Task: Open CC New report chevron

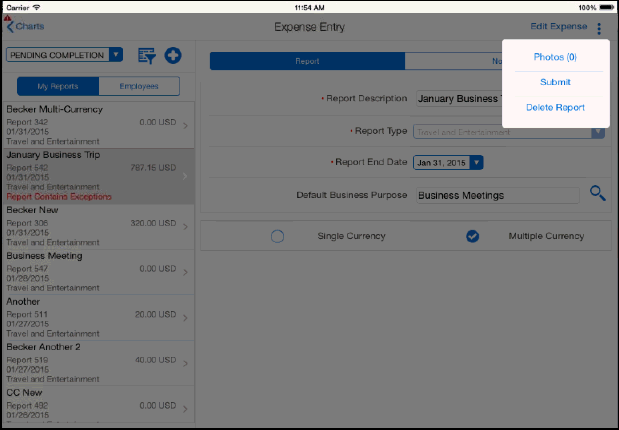Action: tap(185, 409)
